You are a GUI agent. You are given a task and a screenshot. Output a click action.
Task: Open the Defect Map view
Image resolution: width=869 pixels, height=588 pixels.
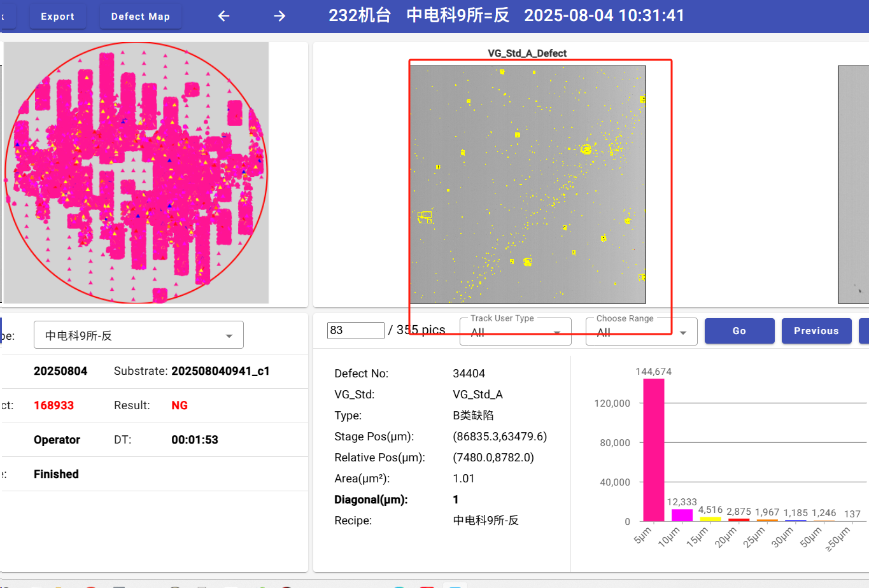(140, 17)
